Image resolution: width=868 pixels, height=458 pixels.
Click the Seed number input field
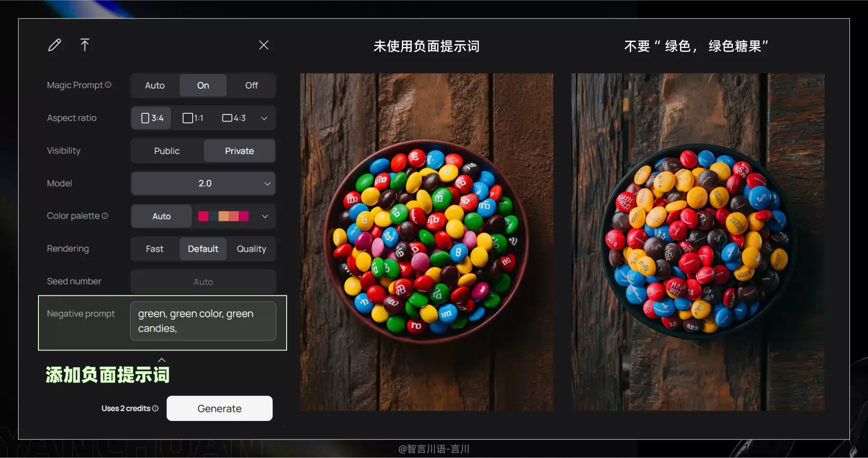click(x=203, y=282)
